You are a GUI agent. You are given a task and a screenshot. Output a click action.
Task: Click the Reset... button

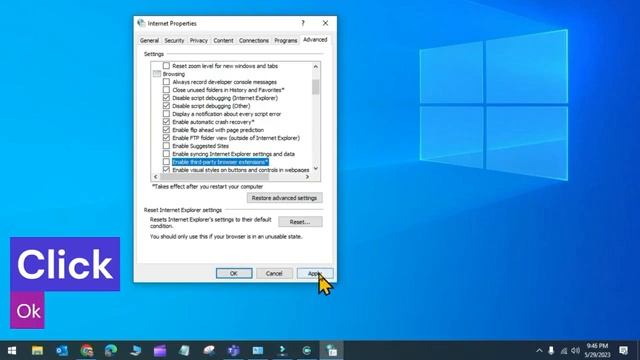(x=300, y=222)
